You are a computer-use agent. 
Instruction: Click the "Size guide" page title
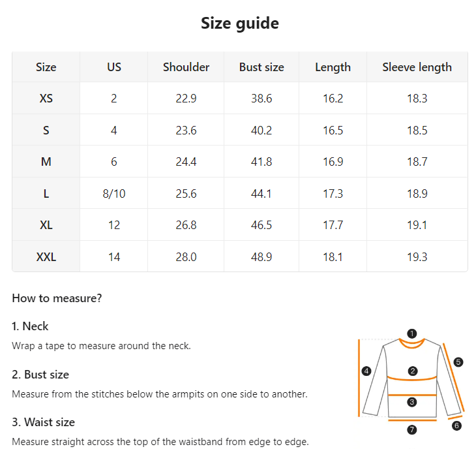click(x=239, y=23)
